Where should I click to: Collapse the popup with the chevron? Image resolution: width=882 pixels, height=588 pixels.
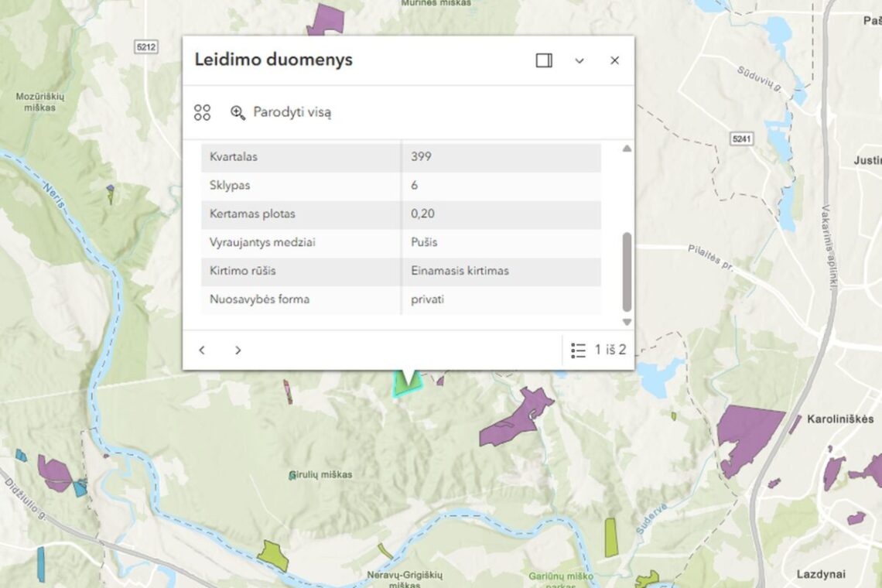pyautogui.click(x=579, y=60)
